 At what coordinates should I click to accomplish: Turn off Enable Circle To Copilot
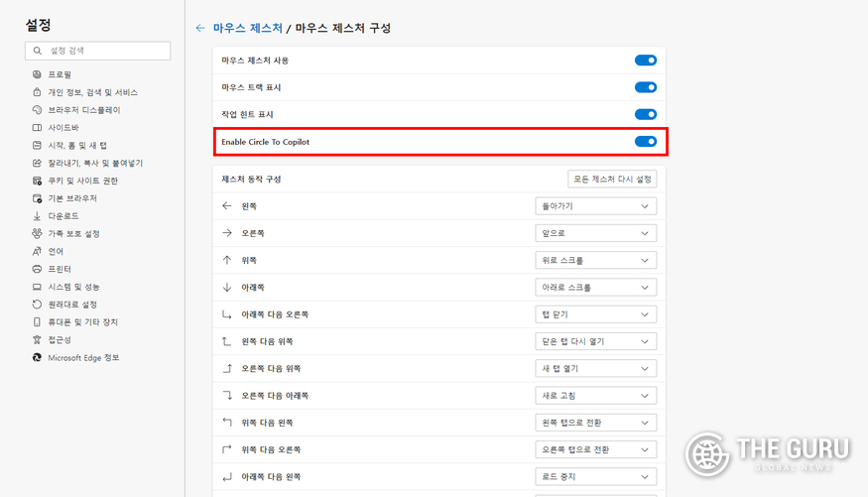(645, 142)
